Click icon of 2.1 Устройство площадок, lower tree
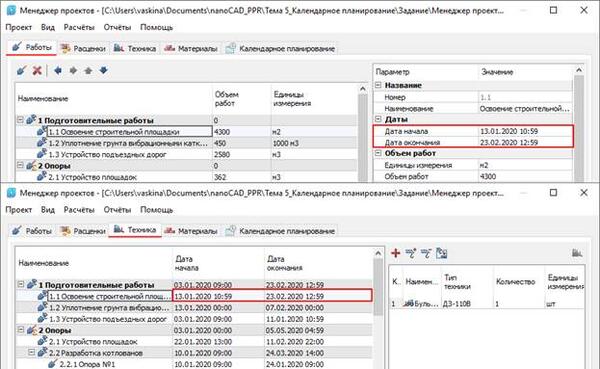 click(x=42, y=341)
